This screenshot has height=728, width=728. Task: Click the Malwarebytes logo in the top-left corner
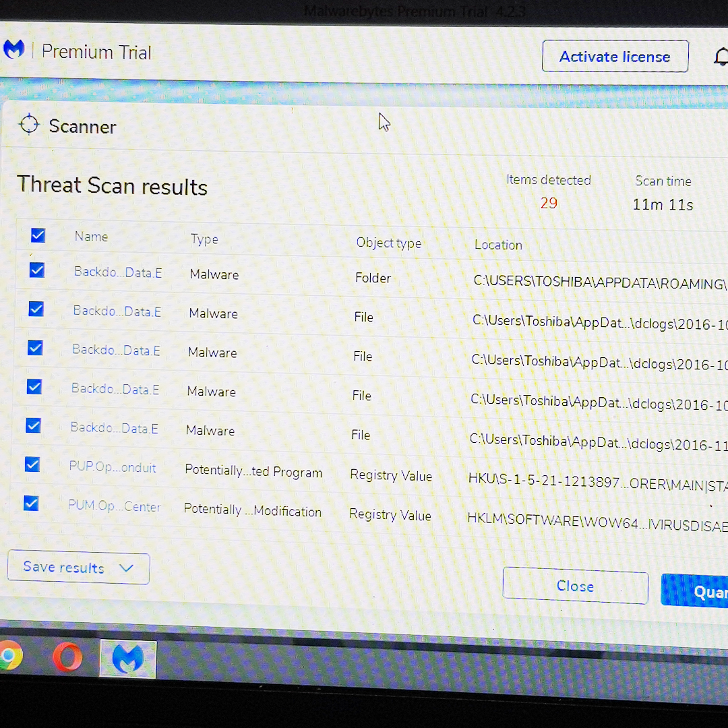pyautogui.click(x=14, y=49)
